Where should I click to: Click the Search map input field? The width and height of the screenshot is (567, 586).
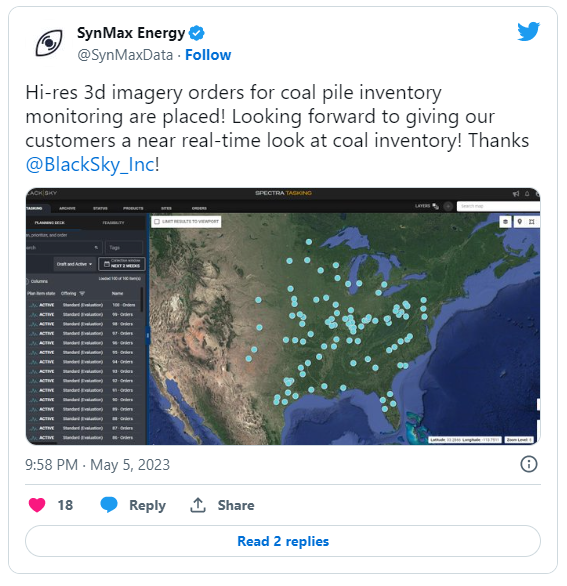click(498, 206)
